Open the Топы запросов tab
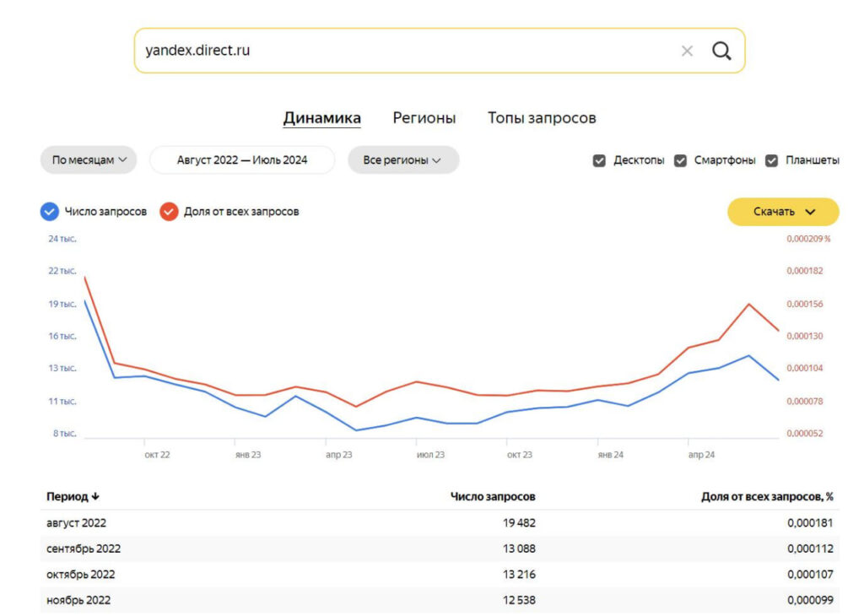 543,118
